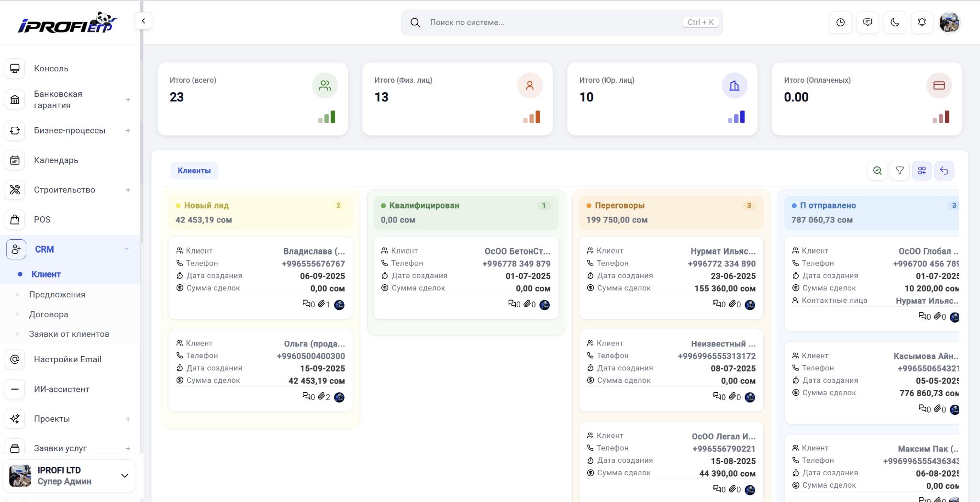980x502 pixels.
Task: Click the Итого (всего) users icon
Action: coord(325,86)
